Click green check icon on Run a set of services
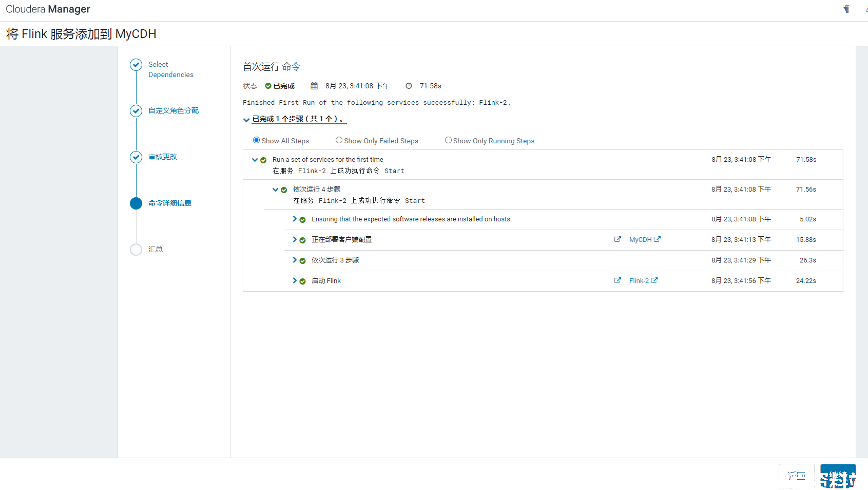 pyautogui.click(x=263, y=160)
